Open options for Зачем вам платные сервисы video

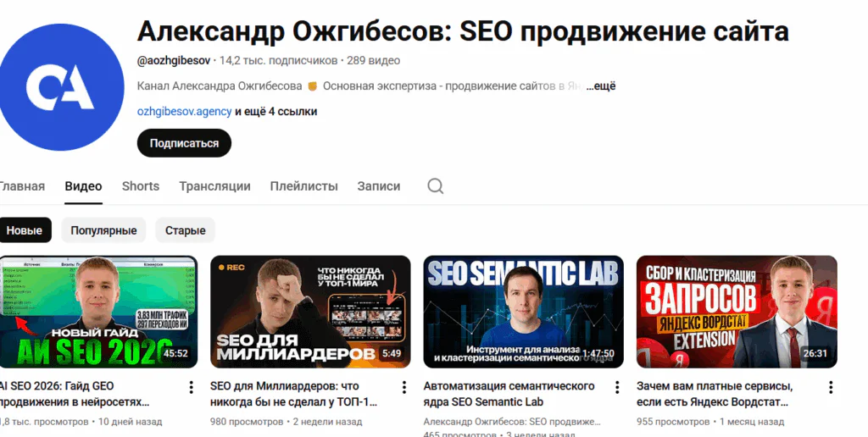tap(831, 387)
